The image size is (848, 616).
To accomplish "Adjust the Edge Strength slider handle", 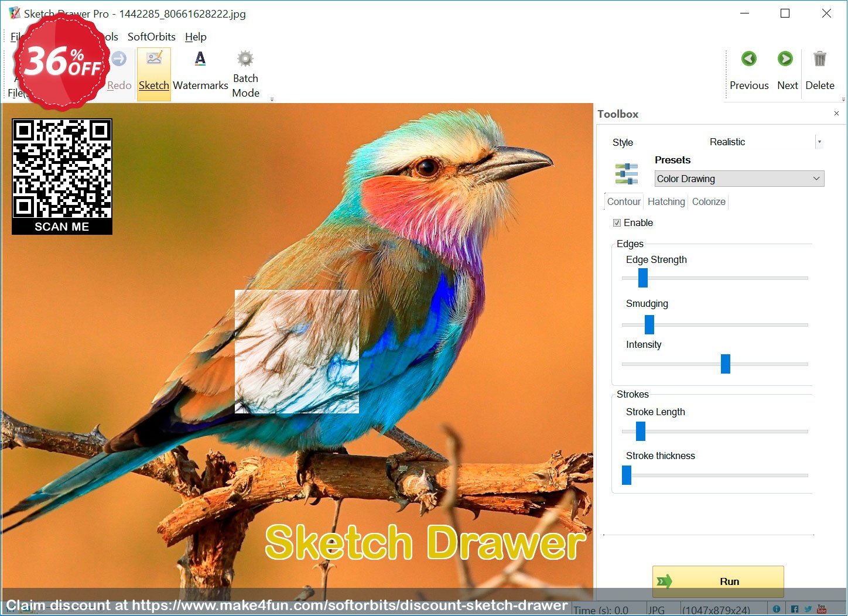I will tap(643, 278).
